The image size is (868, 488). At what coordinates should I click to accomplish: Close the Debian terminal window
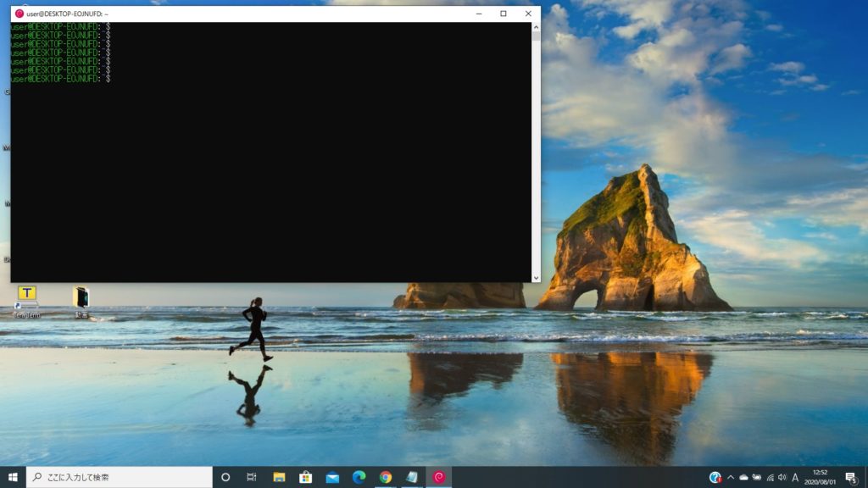(528, 14)
